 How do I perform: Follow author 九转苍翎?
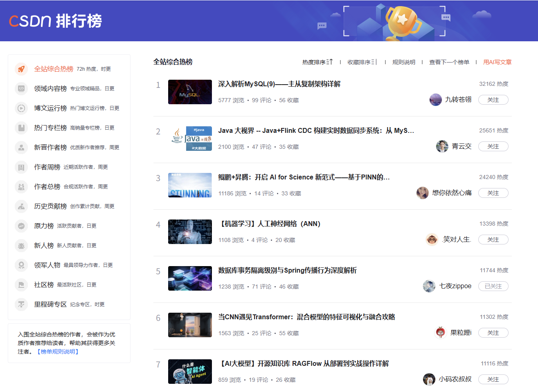point(493,100)
